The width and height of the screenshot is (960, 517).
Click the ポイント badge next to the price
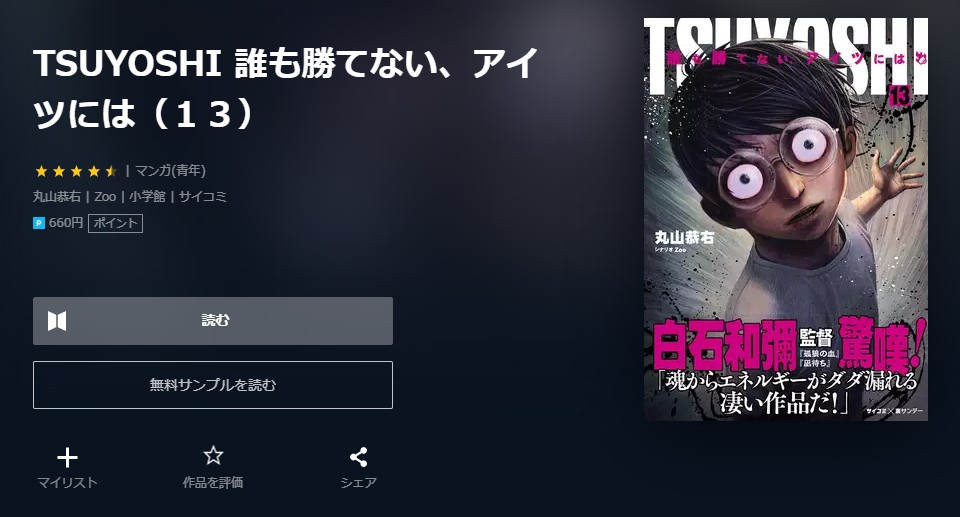pos(116,224)
